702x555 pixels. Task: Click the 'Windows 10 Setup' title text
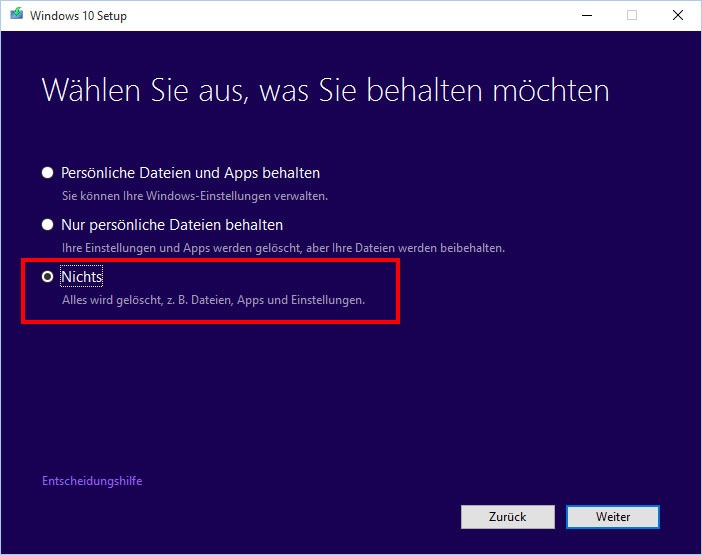click(x=78, y=16)
